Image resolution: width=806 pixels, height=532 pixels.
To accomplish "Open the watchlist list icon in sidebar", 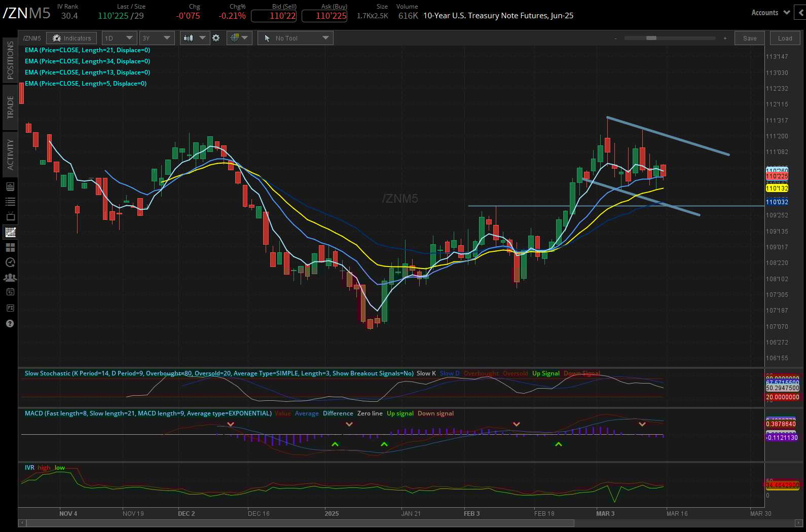I will 10,202.
